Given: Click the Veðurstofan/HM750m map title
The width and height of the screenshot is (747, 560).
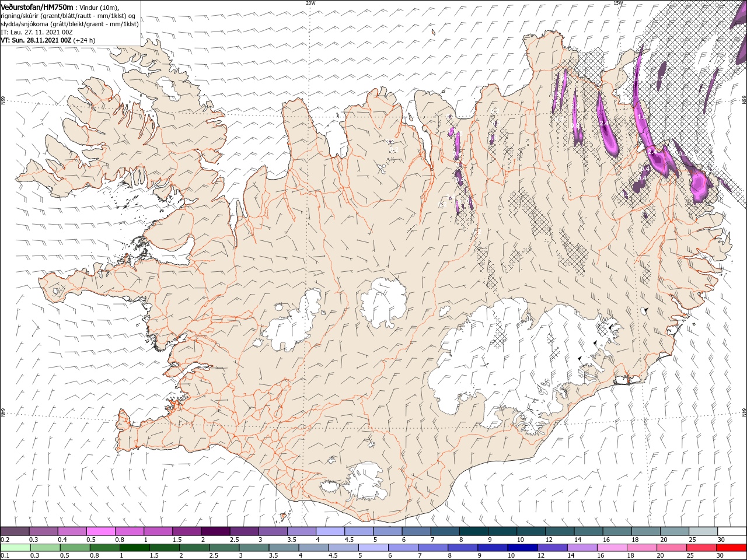Looking at the screenshot, I should pyautogui.click(x=37, y=7).
